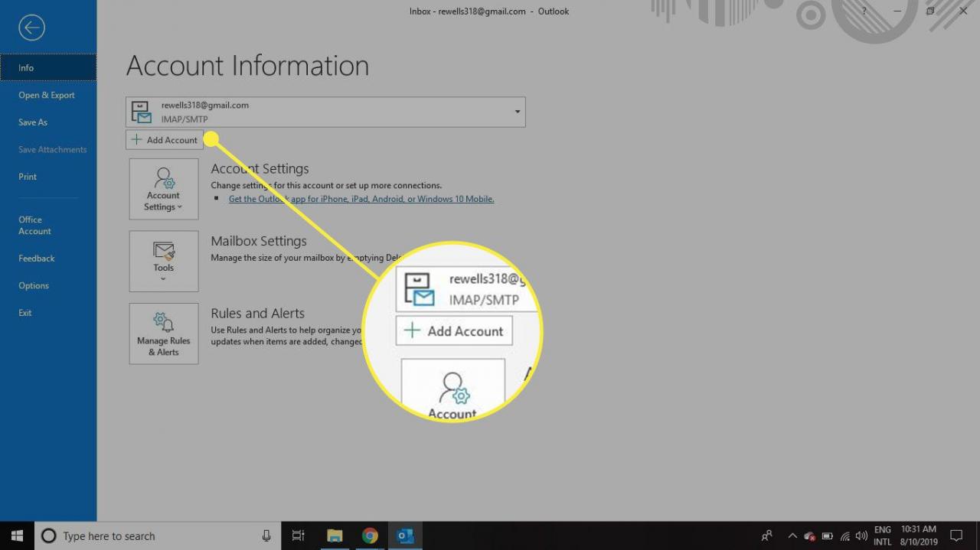Open the Windows Start menu
Viewport: 980px width, 550px height.
[x=17, y=535]
